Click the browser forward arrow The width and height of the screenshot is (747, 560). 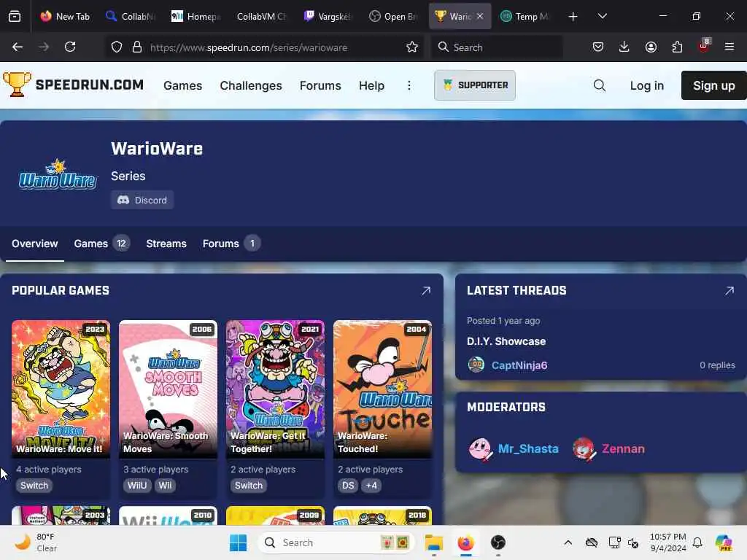coord(44,47)
